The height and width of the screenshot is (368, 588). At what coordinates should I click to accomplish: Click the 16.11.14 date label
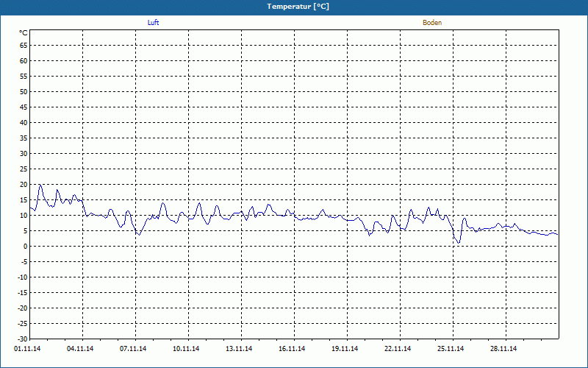[x=292, y=349]
